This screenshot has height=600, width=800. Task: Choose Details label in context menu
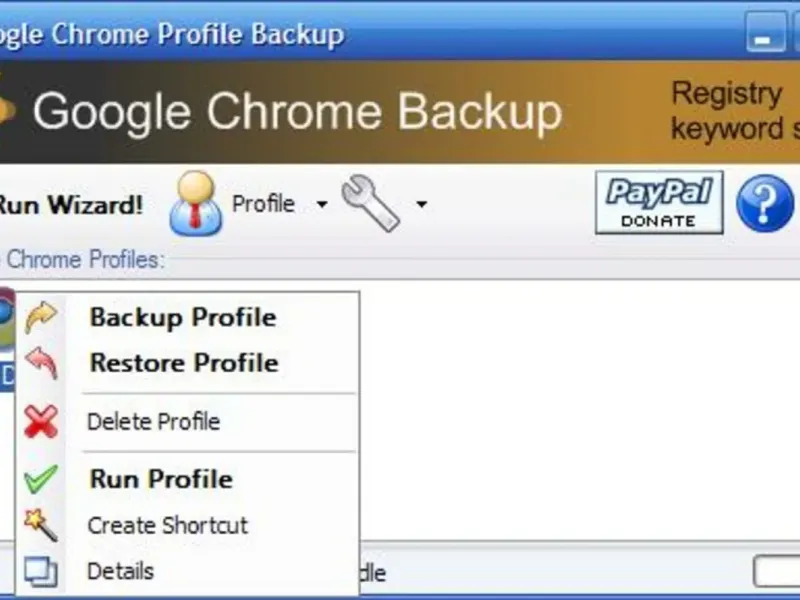tap(120, 572)
